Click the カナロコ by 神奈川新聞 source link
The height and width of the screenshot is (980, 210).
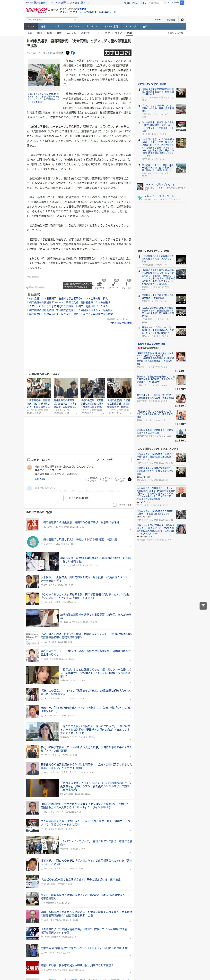120,323
